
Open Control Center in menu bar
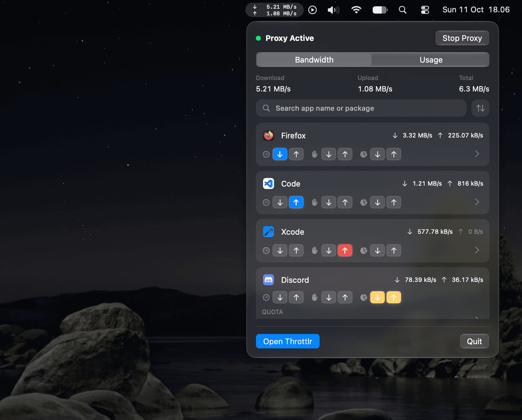(425, 10)
